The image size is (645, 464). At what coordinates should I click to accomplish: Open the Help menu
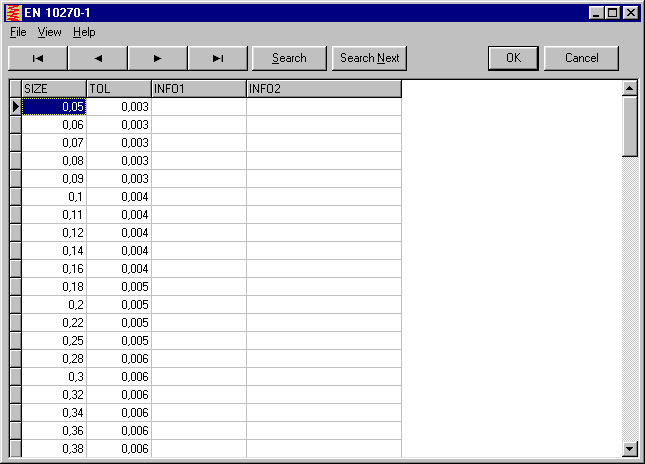pos(84,32)
